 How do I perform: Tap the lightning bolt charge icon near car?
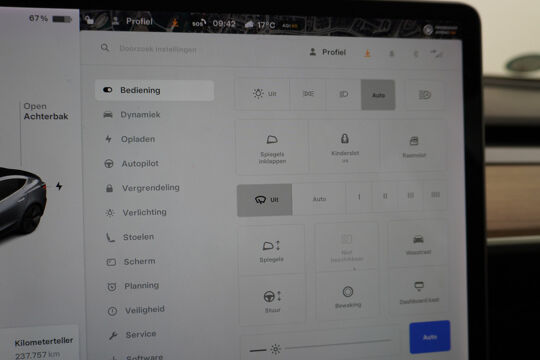(x=59, y=186)
